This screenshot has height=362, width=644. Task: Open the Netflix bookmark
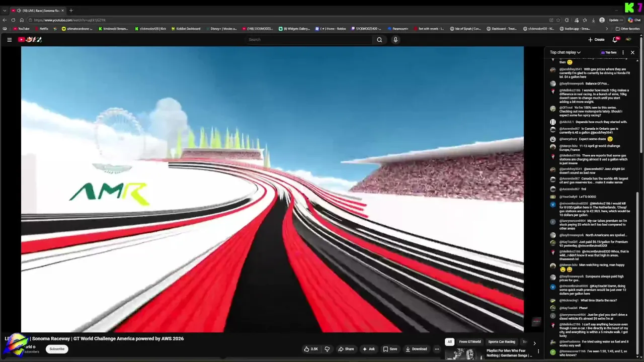click(41, 29)
